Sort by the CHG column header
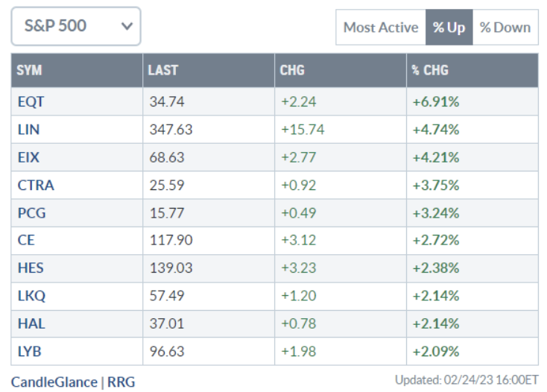 coord(292,71)
